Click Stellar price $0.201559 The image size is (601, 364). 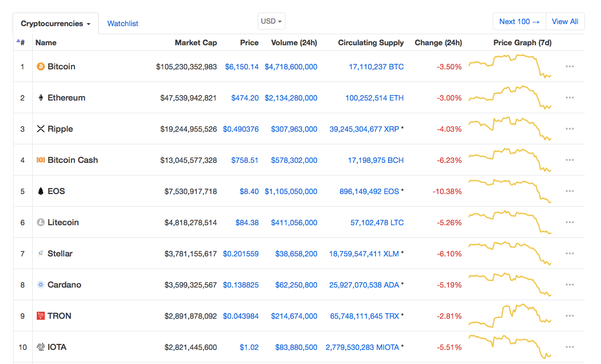point(241,254)
